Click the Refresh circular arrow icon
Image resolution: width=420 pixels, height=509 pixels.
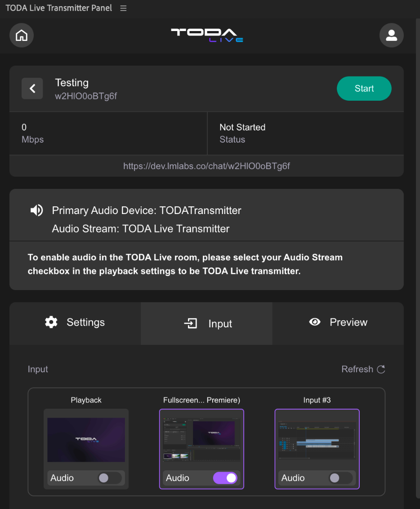381,369
